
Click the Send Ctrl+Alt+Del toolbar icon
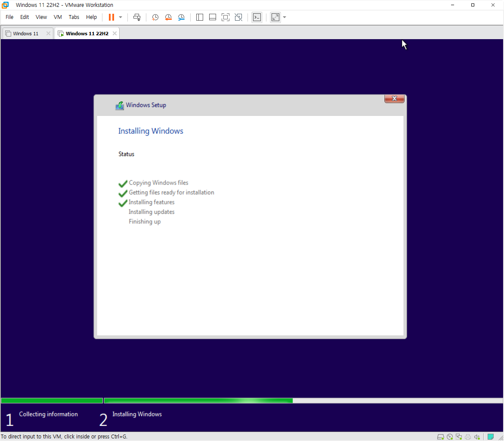[x=137, y=17]
